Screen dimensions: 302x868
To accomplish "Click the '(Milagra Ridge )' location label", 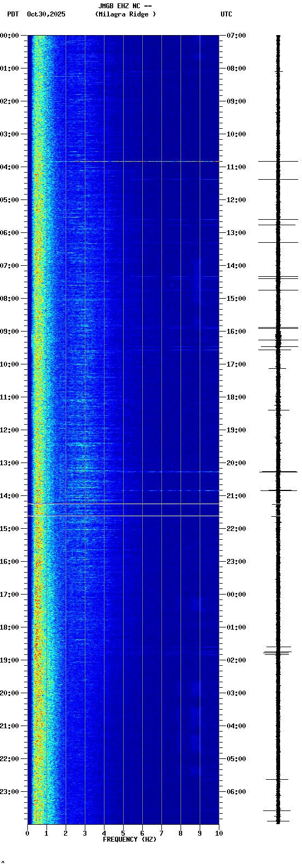I will 125,14.
